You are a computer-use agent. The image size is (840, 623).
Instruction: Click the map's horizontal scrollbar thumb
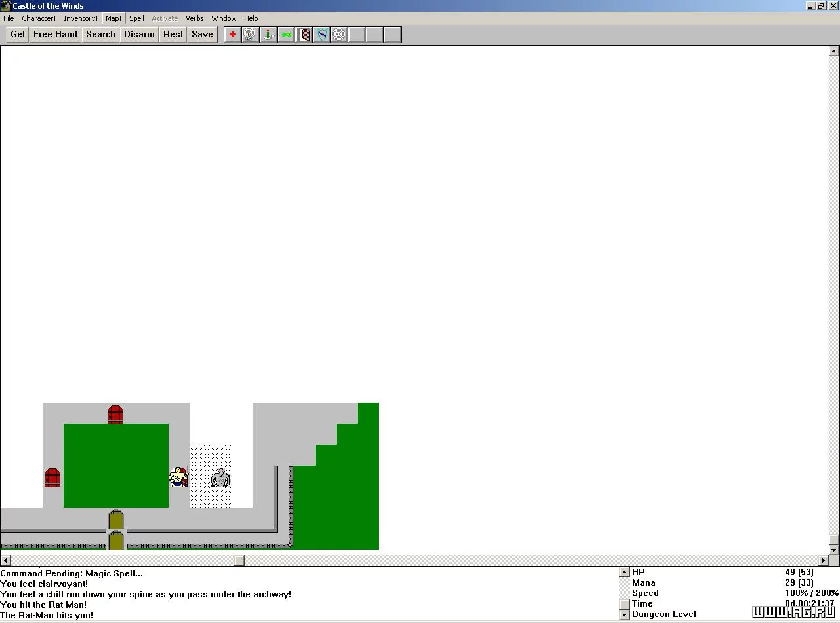pos(240,561)
